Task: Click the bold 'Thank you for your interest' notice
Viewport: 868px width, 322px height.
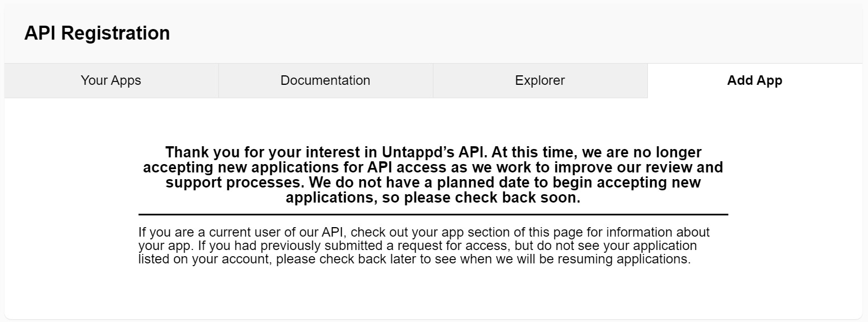Action: (x=433, y=175)
